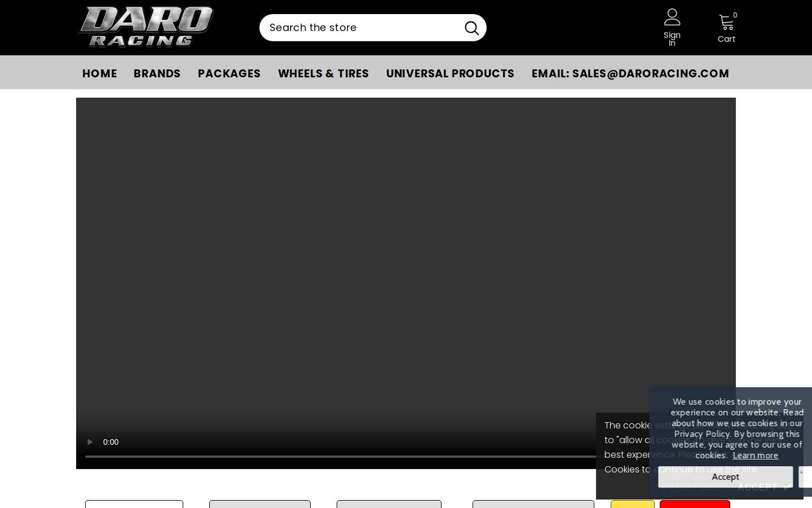This screenshot has height=508, width=812.
Task: Click the magnifier search icon
Action: [471, 28]
